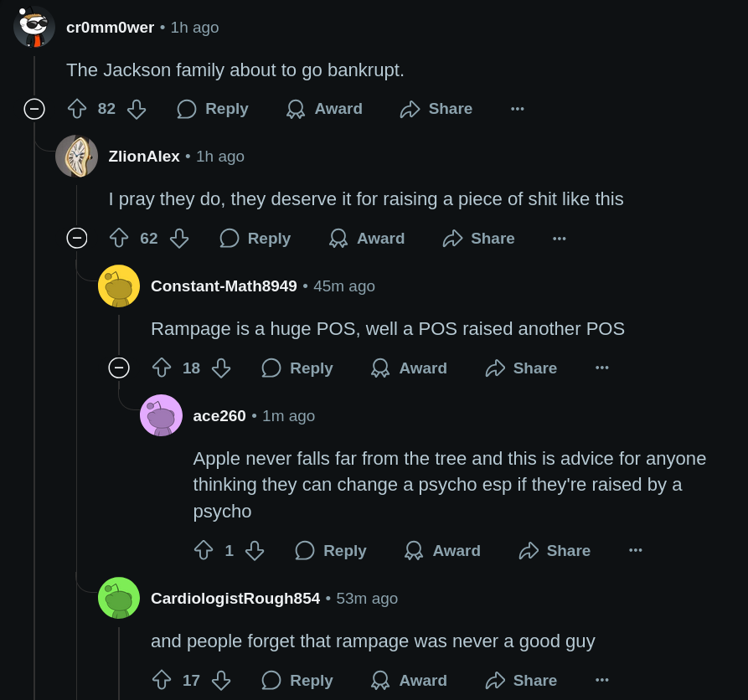Downvote Constant-Math8949's comment

pyautogui.click(x=221, y=368)
